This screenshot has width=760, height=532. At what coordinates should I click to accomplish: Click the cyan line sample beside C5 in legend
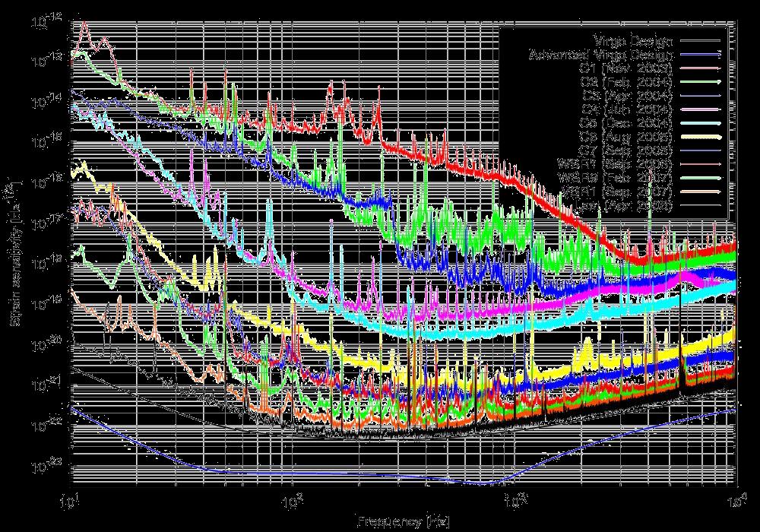[x=701, y=123]
